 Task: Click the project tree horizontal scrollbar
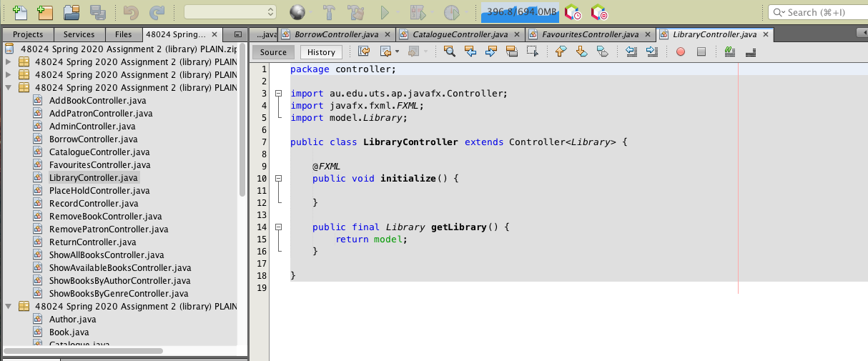click(x=83, y=351)
